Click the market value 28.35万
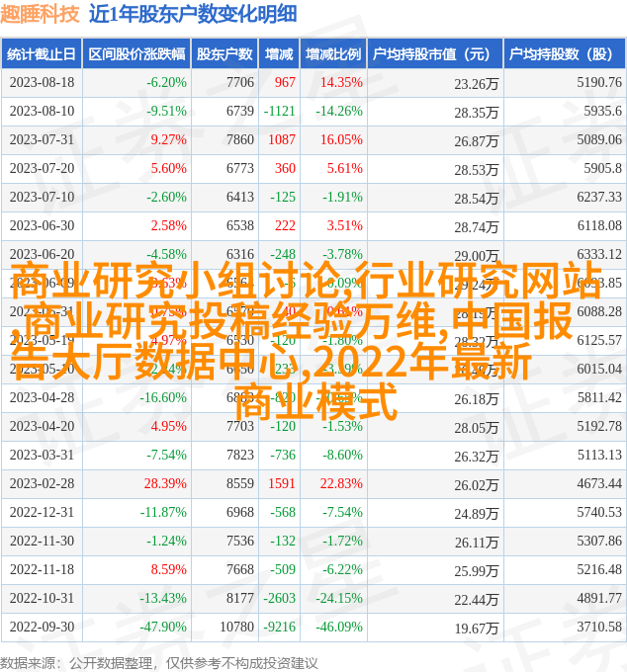Viewport: 627px width, 672px height. (x=477, y=113)
